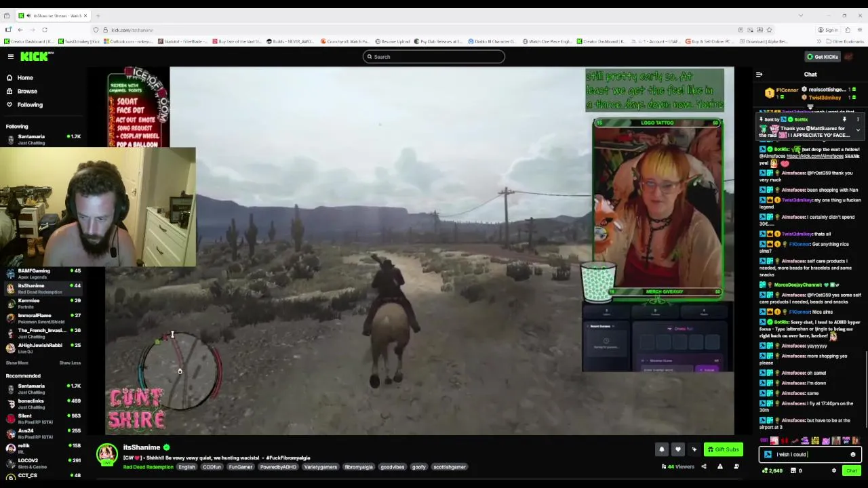Image resolution: width=868 pixels, height=488 pixels.
Task: Click channel points balance 2,649
Action: (772, 470)
